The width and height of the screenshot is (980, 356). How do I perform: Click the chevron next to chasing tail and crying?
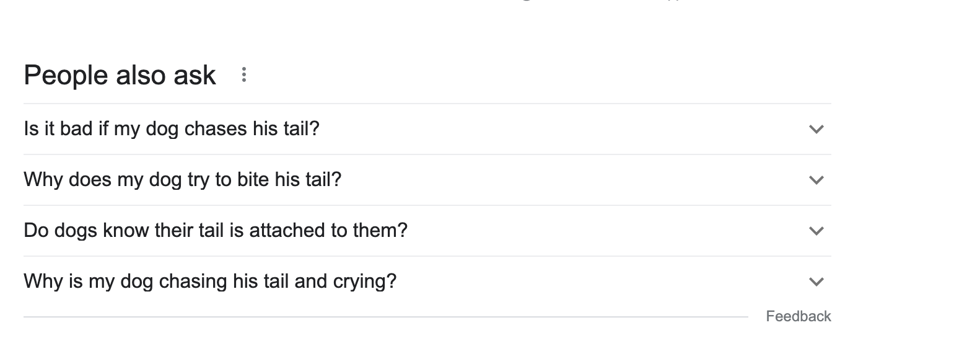pyautogui.click(x=816, y=282)
